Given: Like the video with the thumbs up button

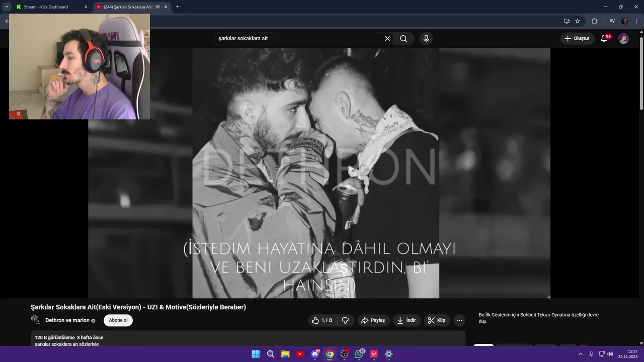Looking at the screenshot, I should [x=321, y=320].
